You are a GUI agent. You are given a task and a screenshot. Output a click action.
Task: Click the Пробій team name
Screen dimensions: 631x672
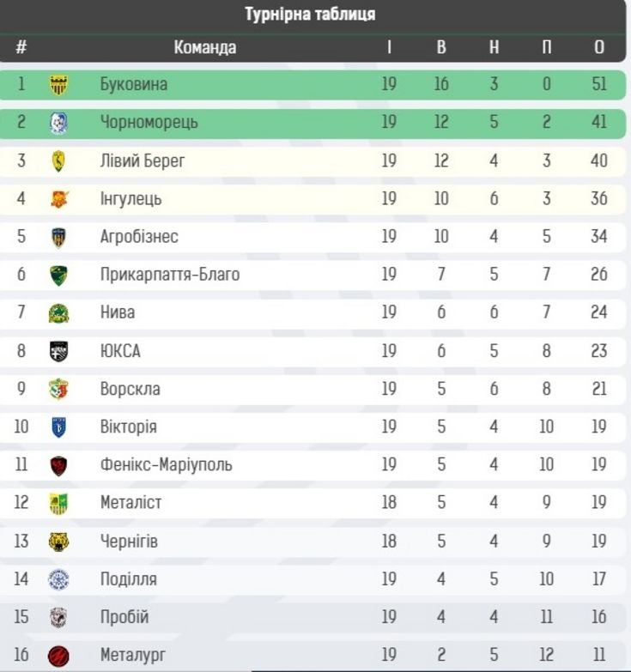tap(124, 617)
